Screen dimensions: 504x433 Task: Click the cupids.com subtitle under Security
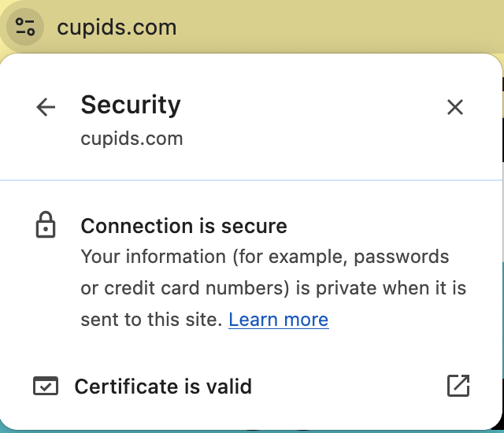[132, 139]
